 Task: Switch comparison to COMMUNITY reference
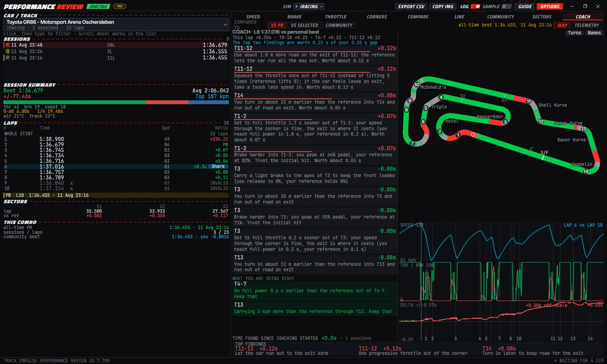tap(339, 25)
